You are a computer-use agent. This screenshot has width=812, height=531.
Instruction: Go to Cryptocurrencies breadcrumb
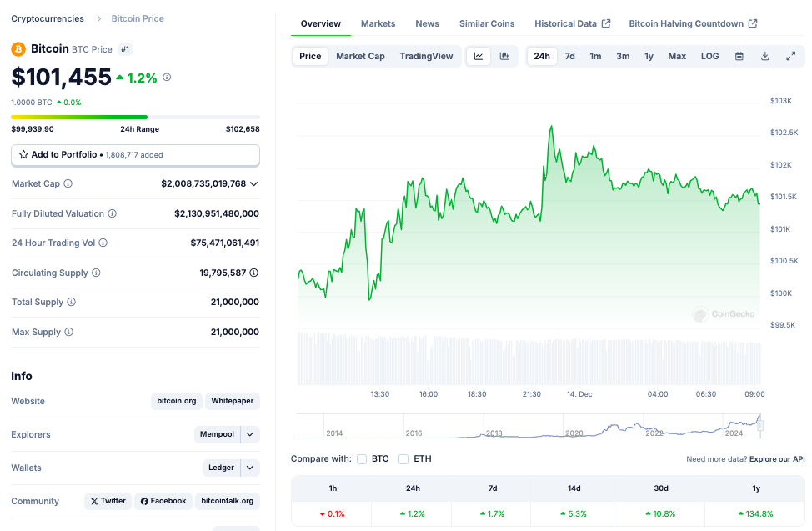pyautogui.click(x=48, y=18)
